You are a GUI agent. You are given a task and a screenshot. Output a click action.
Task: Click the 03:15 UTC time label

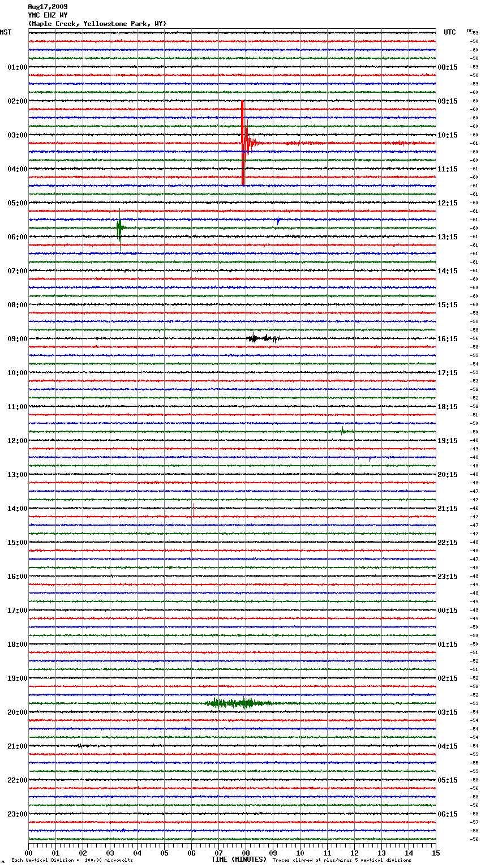pyautogui.click(x=448, y=712)
